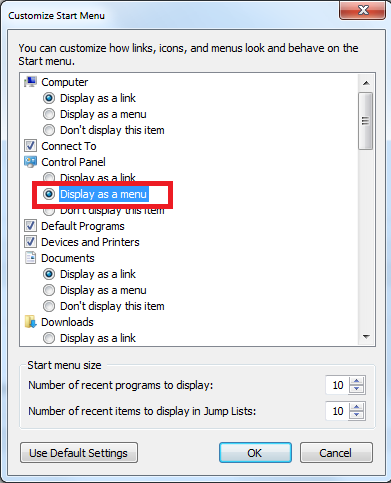Viewport: 391px width, 483px height.
Task: Click the 'Devices and Printers' label text
Action: pyautogui.click(x=90, y=242)
